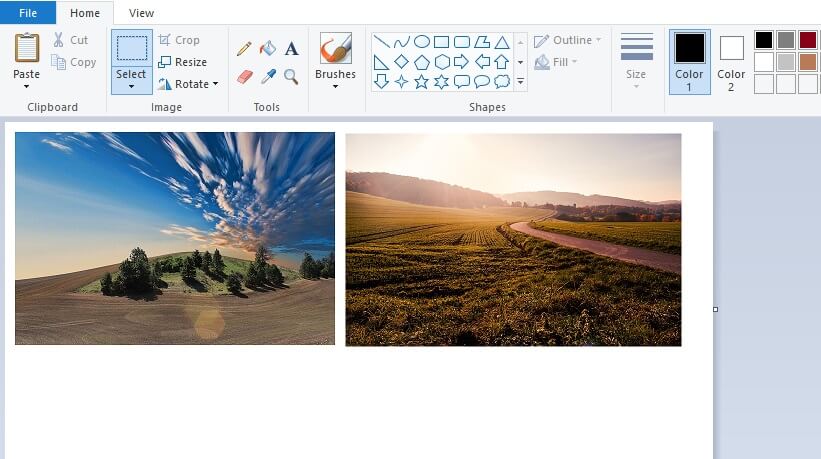
Task: Open the shape Fill dropdown
Action: (556, 62)
